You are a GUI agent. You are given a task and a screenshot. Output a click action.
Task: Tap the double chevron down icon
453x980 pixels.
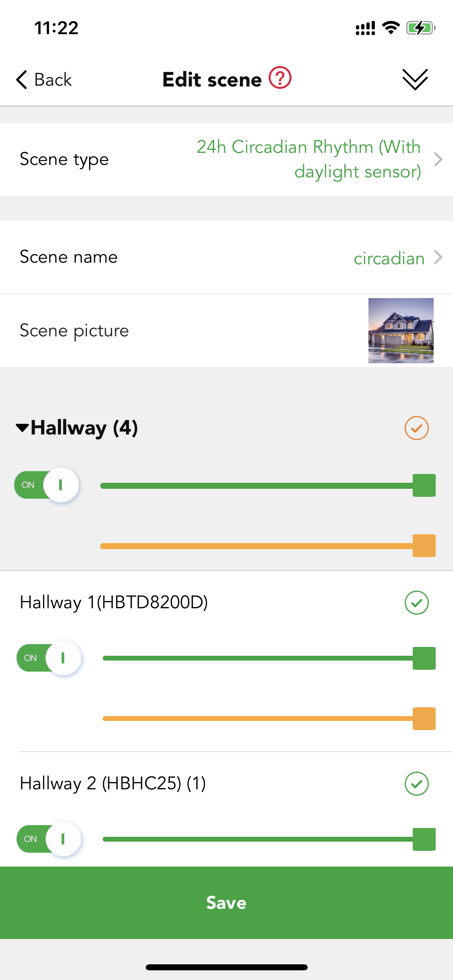click(415, 79)
